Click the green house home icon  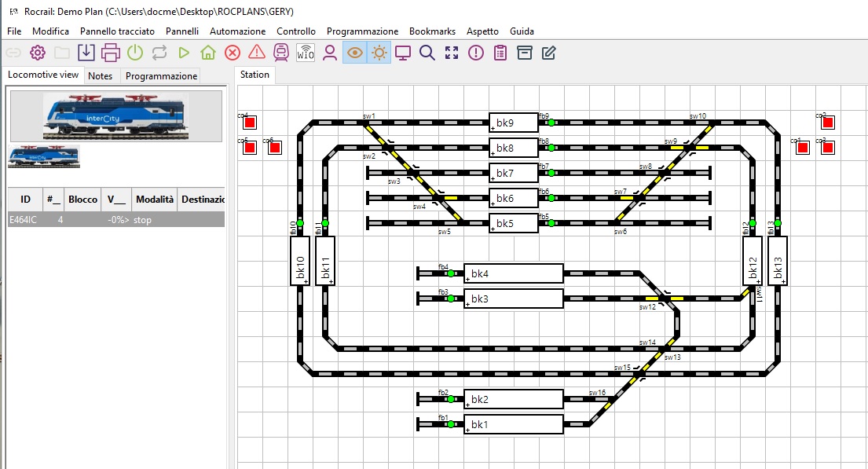pyautogui.click(x=208, y=53)
